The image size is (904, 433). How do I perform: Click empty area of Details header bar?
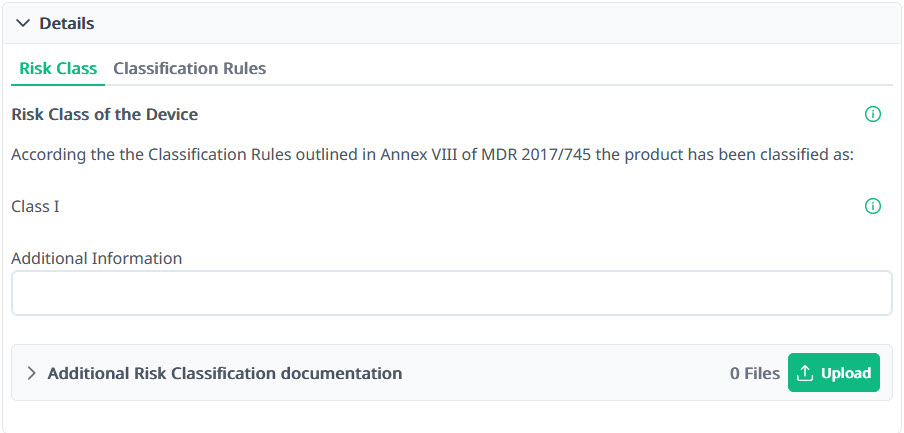point(500,23)
